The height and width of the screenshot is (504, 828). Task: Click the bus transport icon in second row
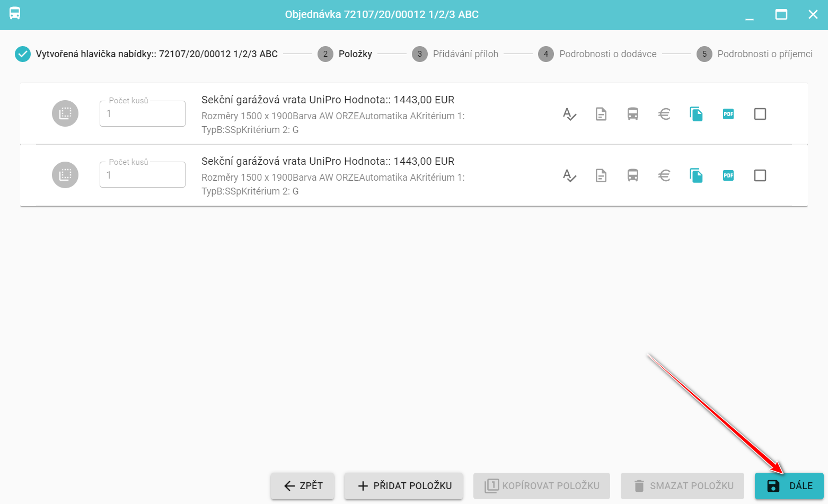click(633, 175)
